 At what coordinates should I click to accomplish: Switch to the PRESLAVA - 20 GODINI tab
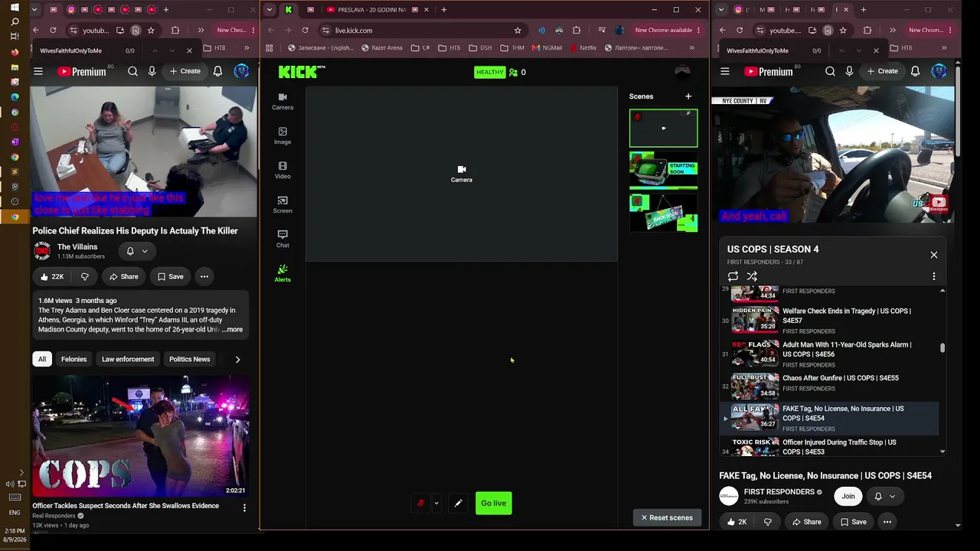click(x=372, y=10)
